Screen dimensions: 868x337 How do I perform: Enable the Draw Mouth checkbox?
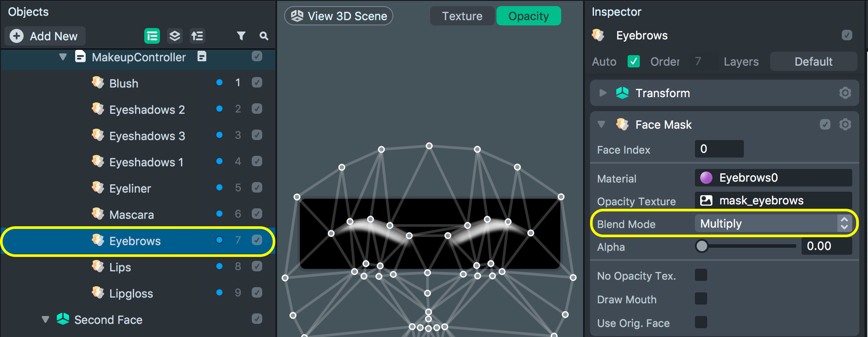701,299
